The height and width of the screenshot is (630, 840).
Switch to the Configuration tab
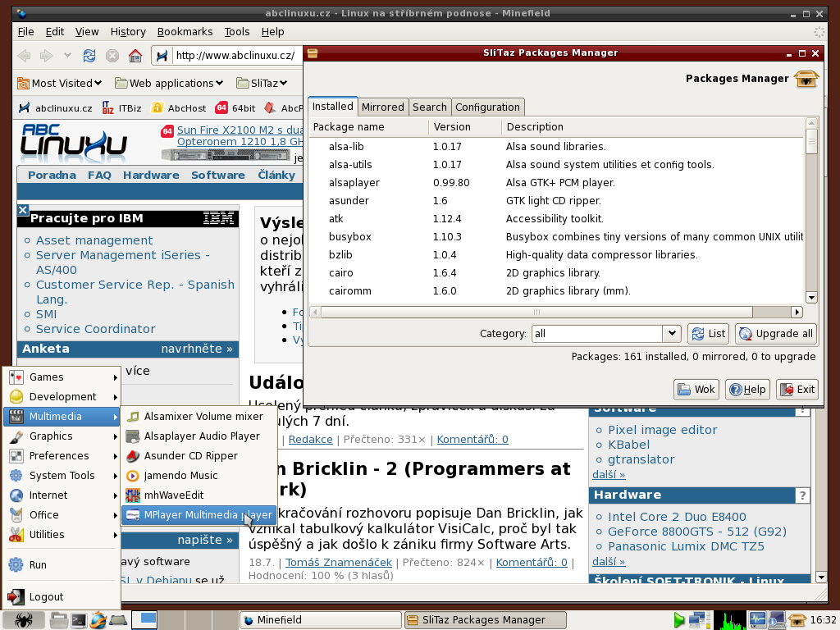(x=487, y=107)
